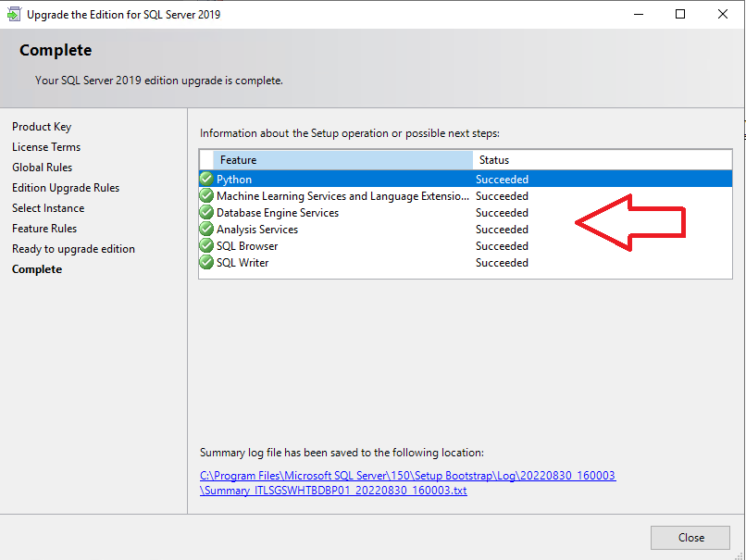Click the Succeeded status for SQL Writer

click(x=502, y=263)
